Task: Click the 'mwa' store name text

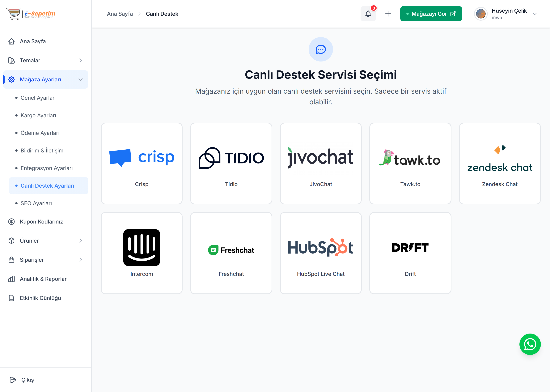Action: [x=497, y=18]
